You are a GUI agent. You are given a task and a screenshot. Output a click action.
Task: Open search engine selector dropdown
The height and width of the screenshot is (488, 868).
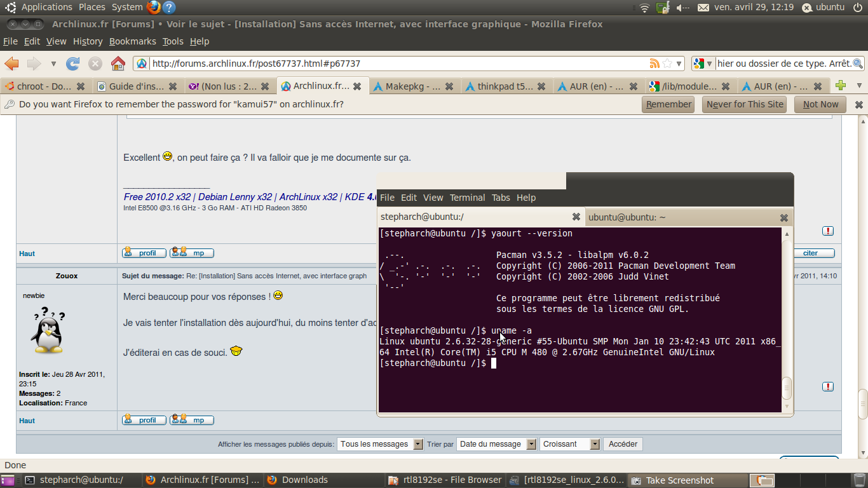(x=703, y=64)
